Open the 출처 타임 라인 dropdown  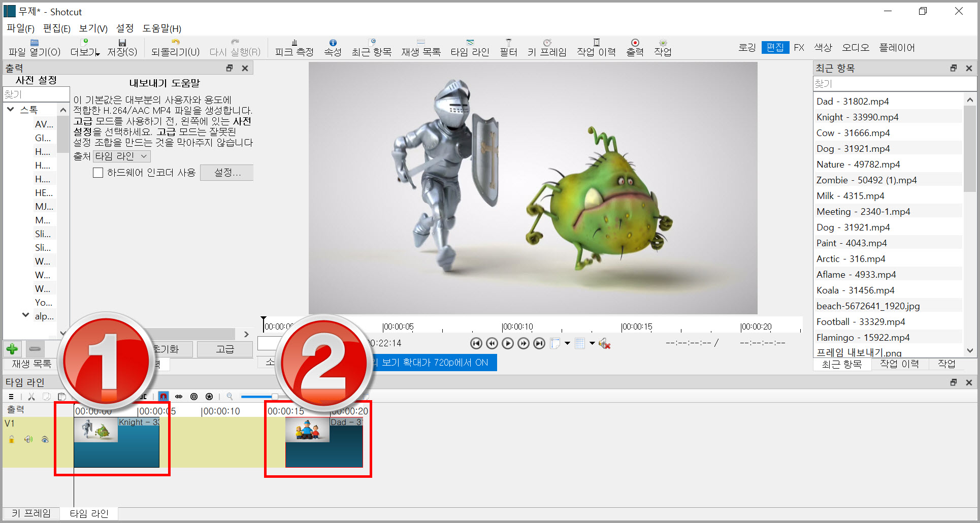point(122,156)
